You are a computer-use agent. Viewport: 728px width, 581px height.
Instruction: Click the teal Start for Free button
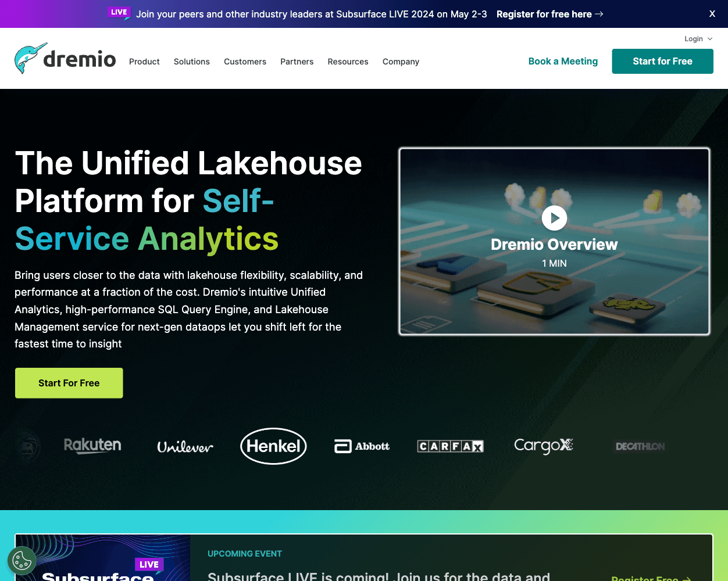(x=662, y=61)
